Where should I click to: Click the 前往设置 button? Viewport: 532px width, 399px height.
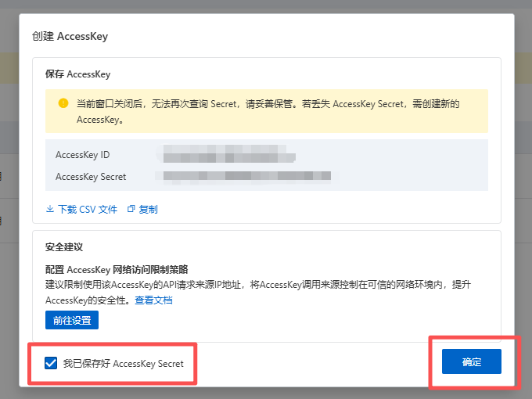71,320
